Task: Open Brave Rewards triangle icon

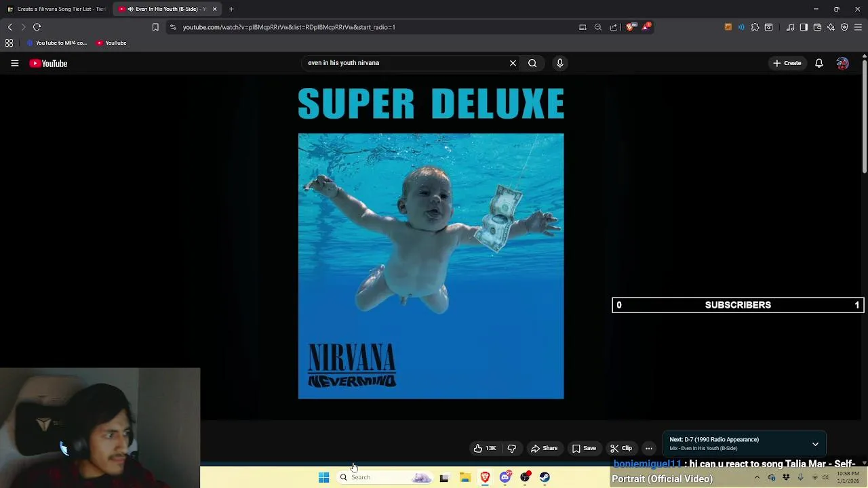Action: pyautogui.click(x=646, y=27)
